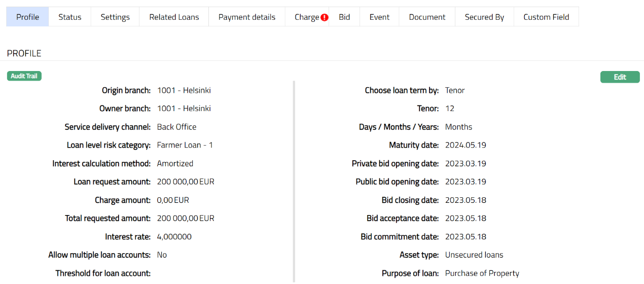Click the Interest rate value 4,000000
Viewport: 644px width, 284px height.
[x=174, y=236]
